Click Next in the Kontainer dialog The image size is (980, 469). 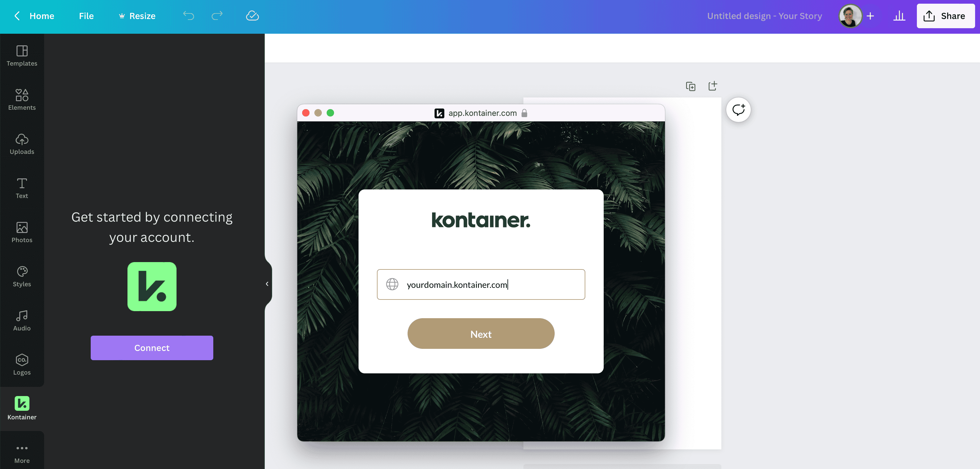point(481,334)
